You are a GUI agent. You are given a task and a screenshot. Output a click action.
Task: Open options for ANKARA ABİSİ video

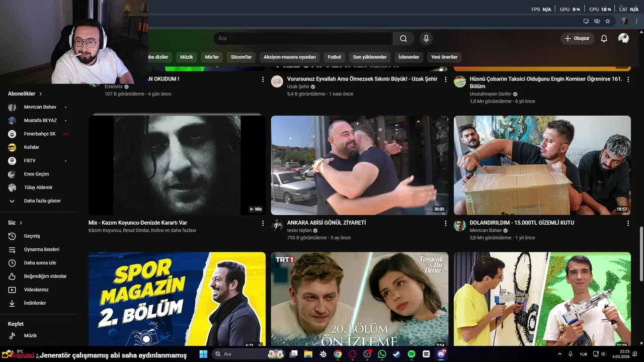pos(445,223)
